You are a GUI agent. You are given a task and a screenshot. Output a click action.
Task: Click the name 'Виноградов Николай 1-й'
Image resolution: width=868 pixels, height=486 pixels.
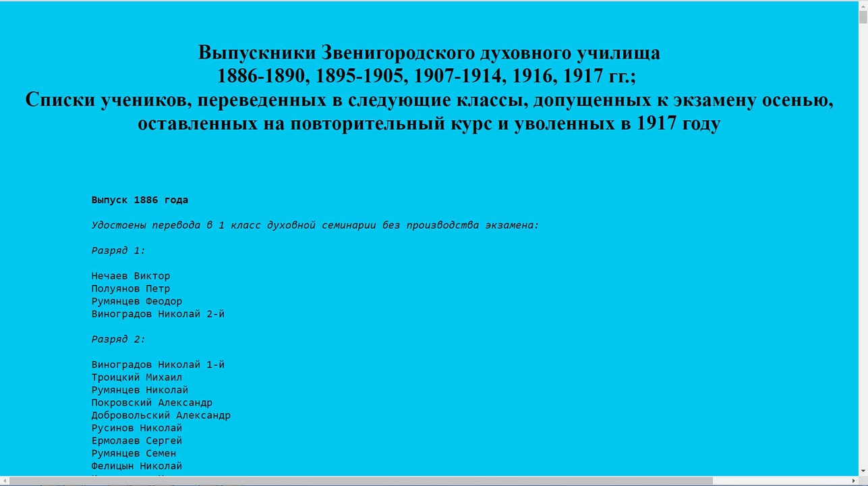(158, 364)
